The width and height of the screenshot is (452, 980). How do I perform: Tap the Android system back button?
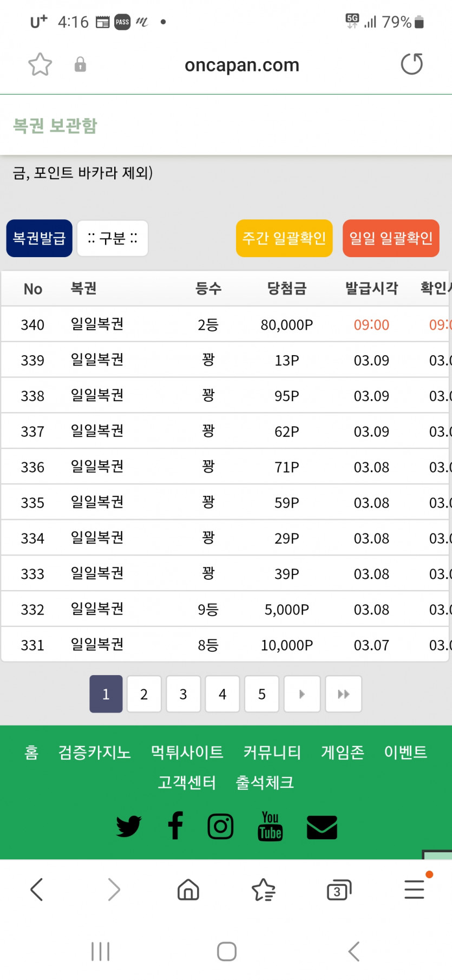tap(354, 951)
